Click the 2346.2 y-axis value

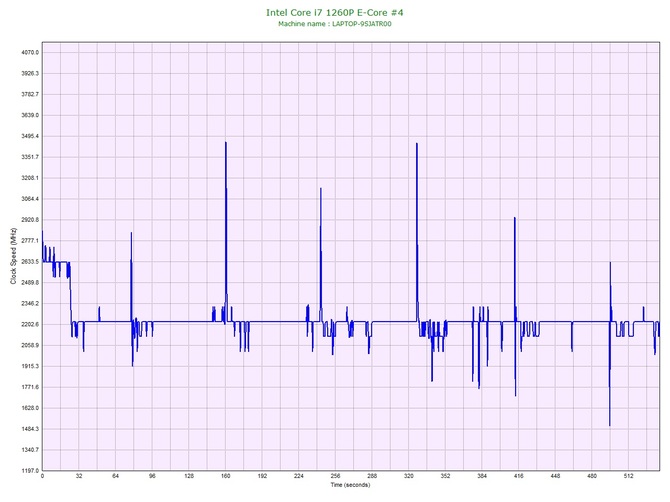[30, 304]
